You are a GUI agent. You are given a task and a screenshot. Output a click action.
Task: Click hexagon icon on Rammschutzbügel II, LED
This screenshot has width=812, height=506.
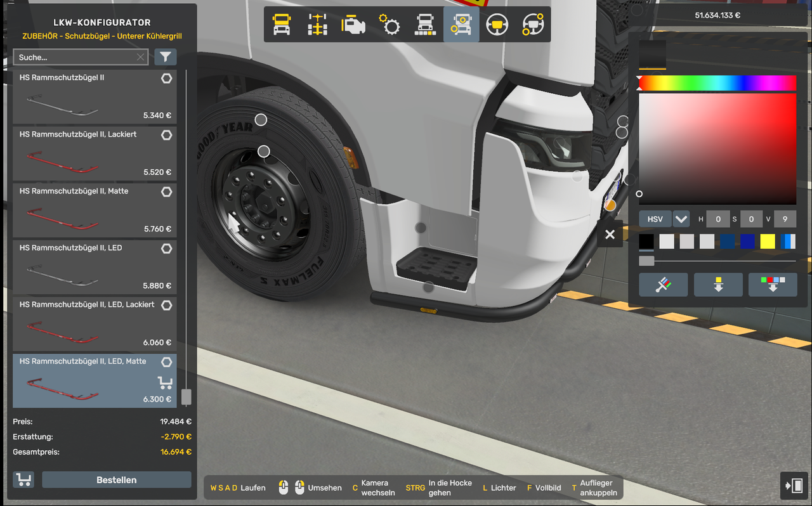coord(166,249)
